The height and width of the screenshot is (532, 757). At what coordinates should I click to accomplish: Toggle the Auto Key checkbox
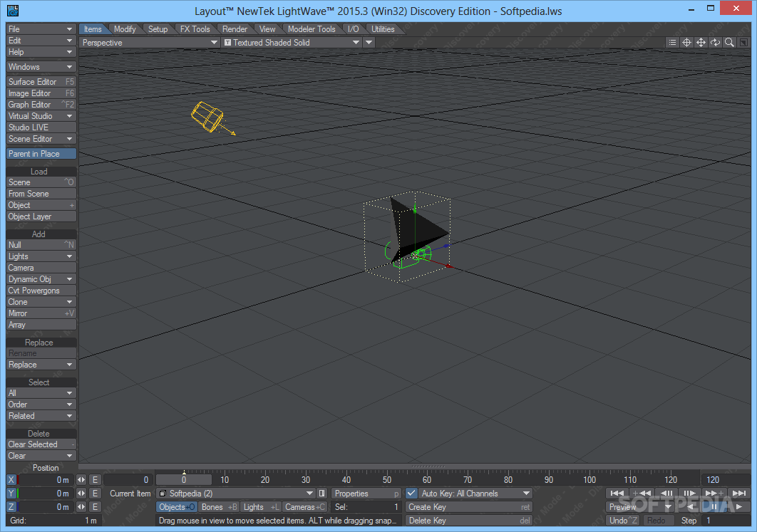411,493
